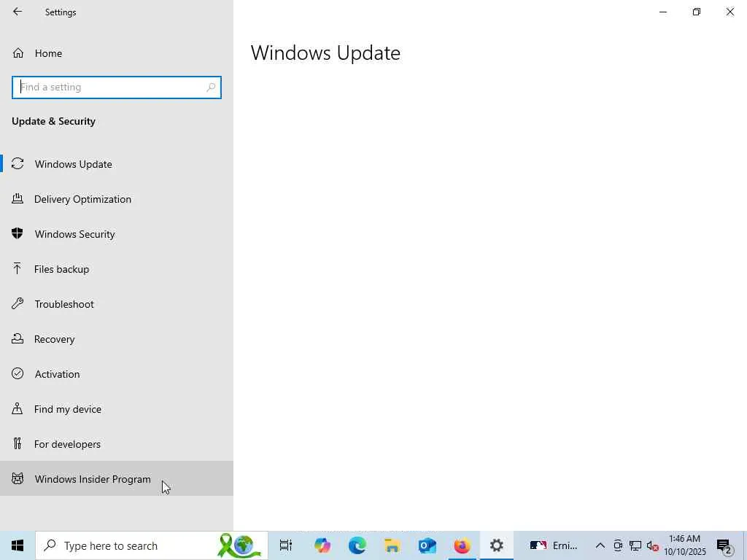This screenshot has width=747, height=560.
Task: Click the magnifier icon in Find a setting
Action: tap(211, 87)
